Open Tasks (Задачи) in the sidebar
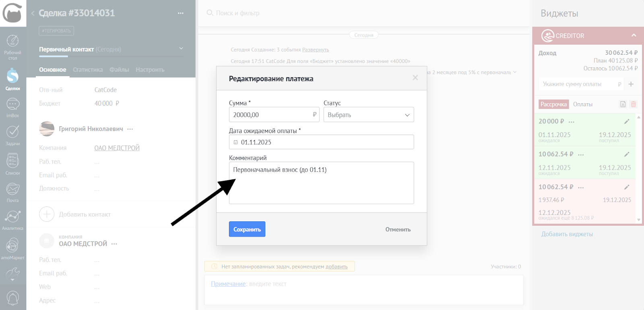644x310 pixels. coord(13,135)
